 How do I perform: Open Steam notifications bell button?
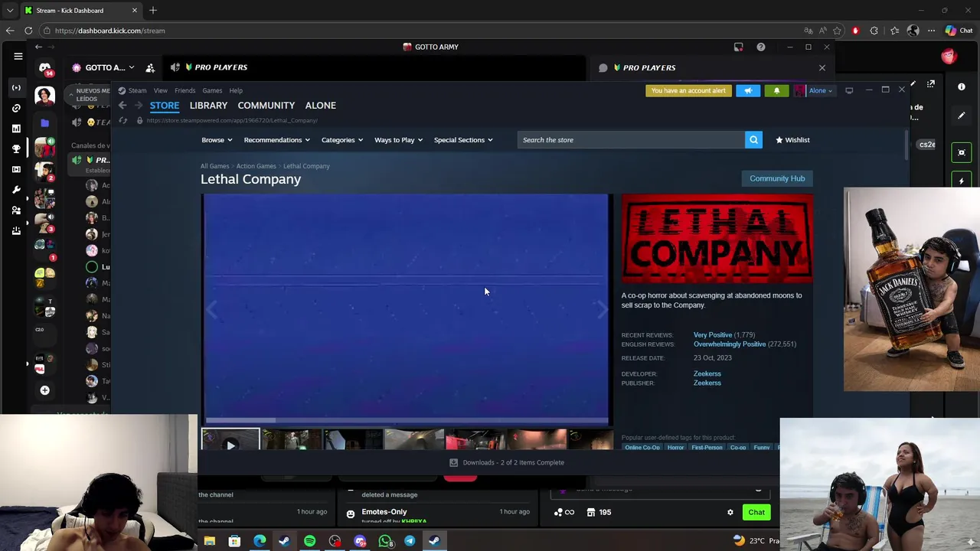(x=776, y=90)
